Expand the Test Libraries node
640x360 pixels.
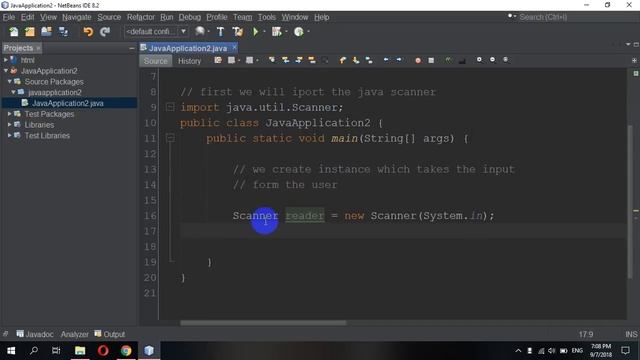tap(9, 136)
